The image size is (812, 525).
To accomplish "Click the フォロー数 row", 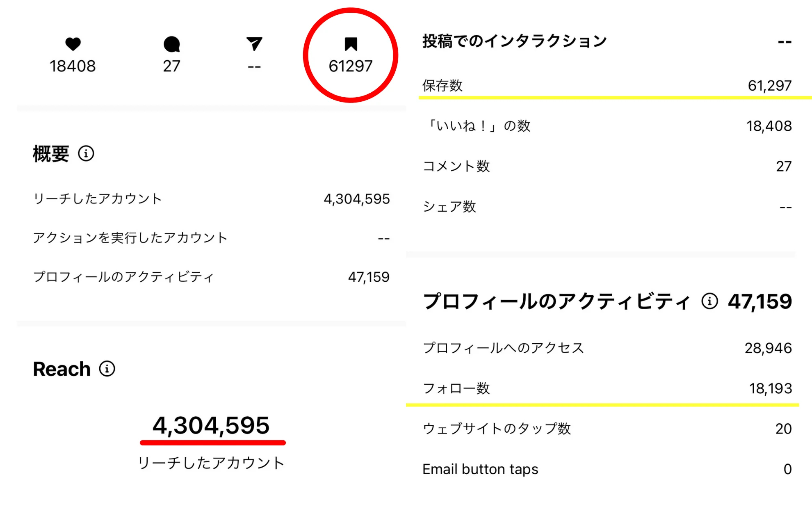I will [x=607, y=388].
